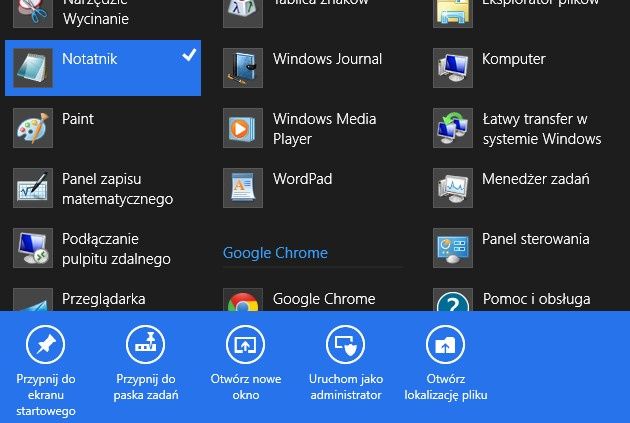Select the Narzędzie Wycinanie label
This screenshot has width=630, height=423.
[x=96, y=13]
